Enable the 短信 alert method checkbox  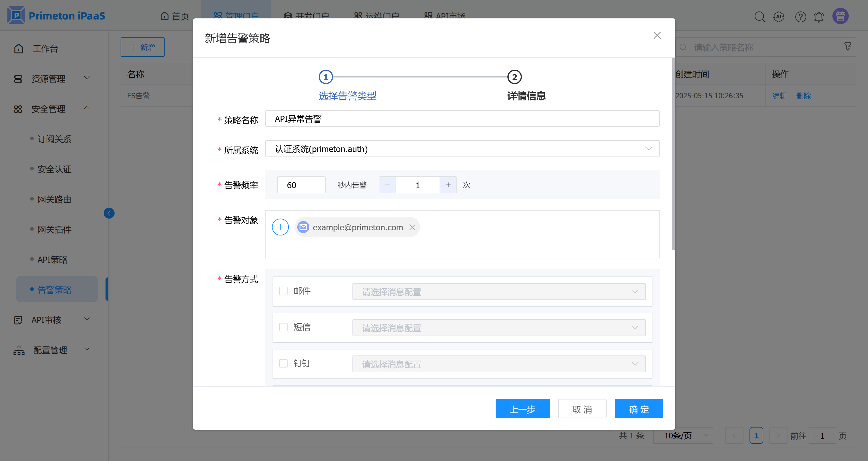(283, 327)
